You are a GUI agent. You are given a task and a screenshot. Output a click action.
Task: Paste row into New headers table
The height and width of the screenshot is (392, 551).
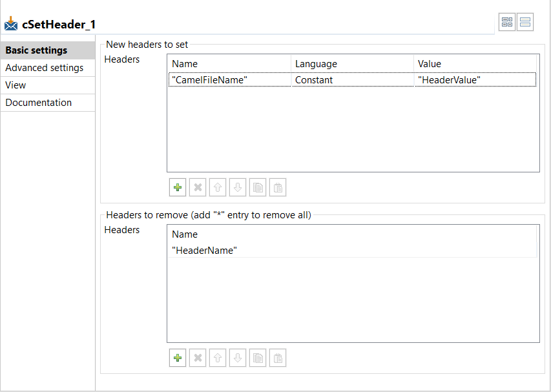click(277, 188)
